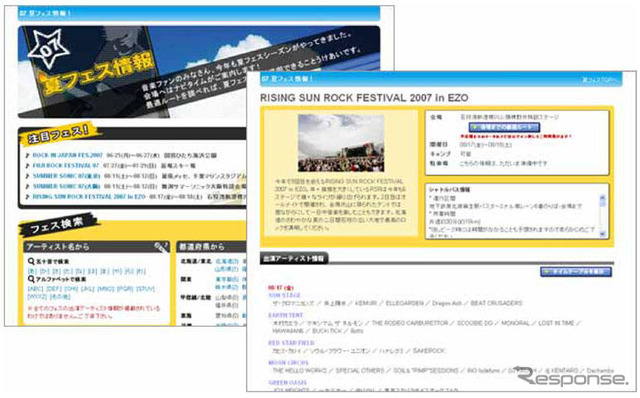Screen dimensions: 640x398
Task: Select the [JKL] alphabet filter link
Action: [88, 289]
